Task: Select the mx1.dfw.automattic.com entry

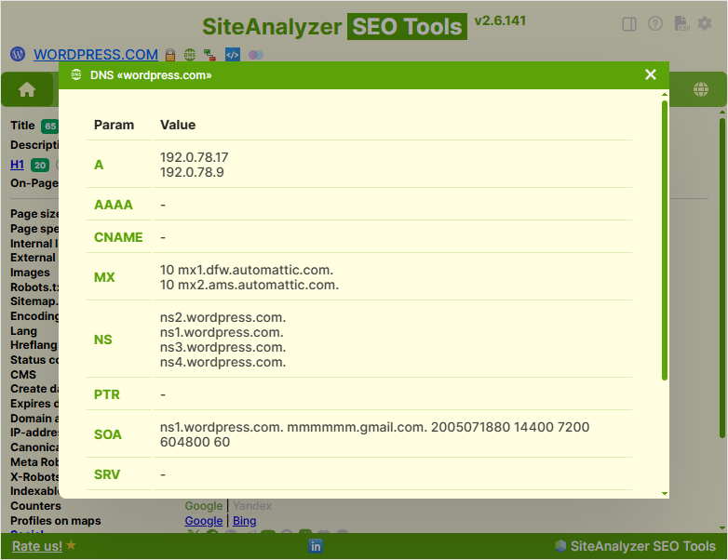Action: tap(247, 270)
